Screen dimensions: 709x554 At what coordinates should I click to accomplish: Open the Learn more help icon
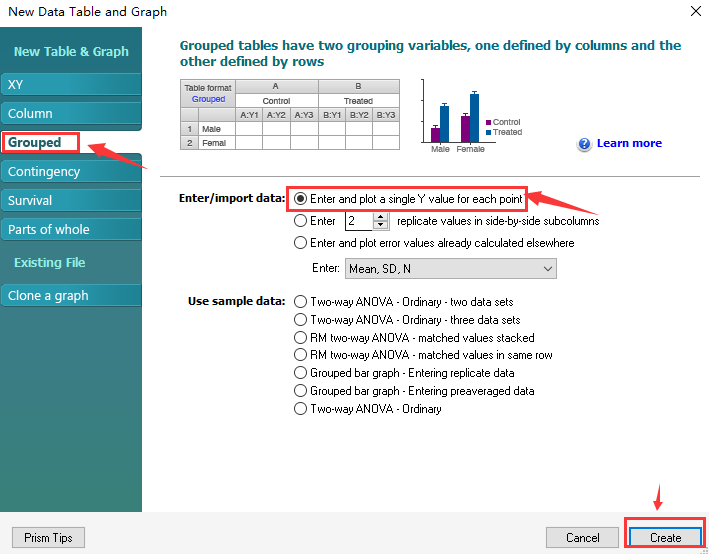584,144
